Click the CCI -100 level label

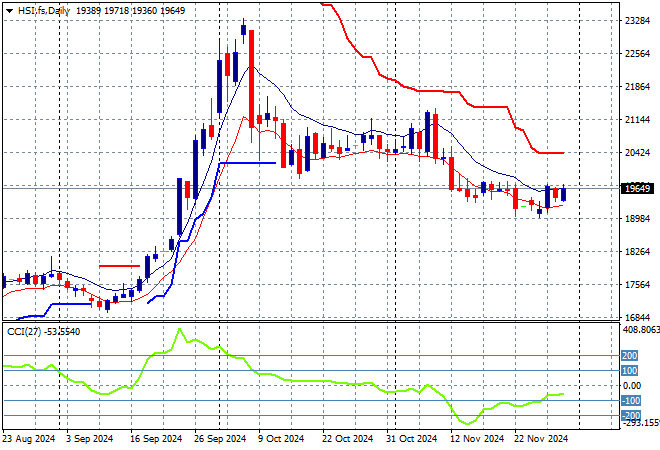tap(629, 400)
